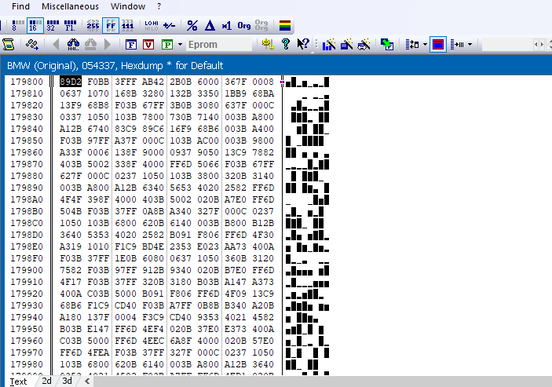Switch to the 3d tab
552x387 pixels.
point(67,381)
